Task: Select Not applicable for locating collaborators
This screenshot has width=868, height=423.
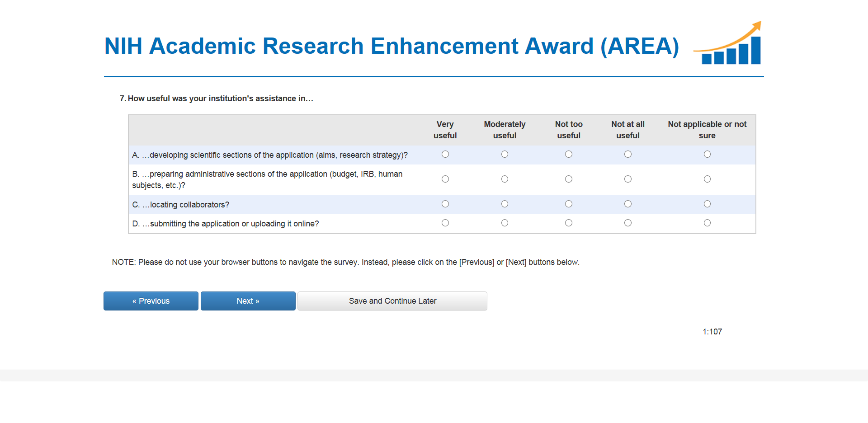Action: point(707,204)
